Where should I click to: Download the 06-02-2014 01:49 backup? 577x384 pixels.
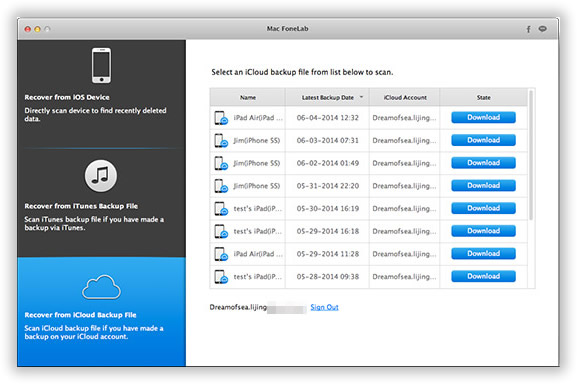(484, 163)
